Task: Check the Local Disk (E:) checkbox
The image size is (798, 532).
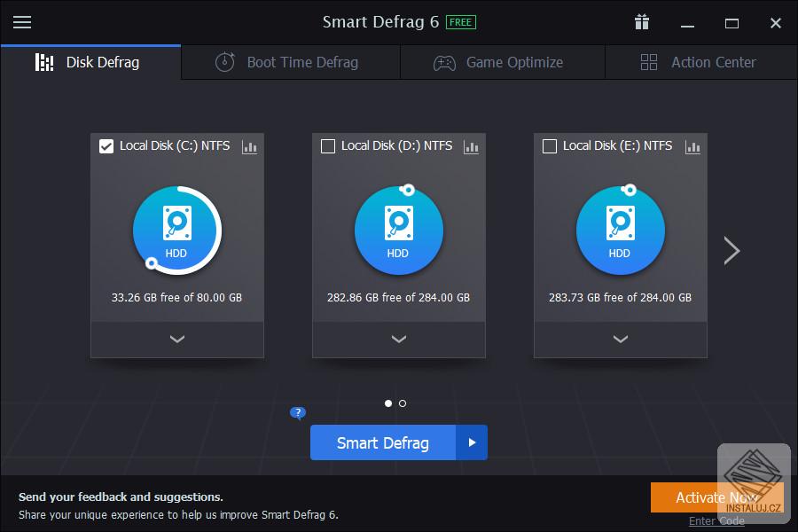Action: pyautogui.click(x=550, y=146)
